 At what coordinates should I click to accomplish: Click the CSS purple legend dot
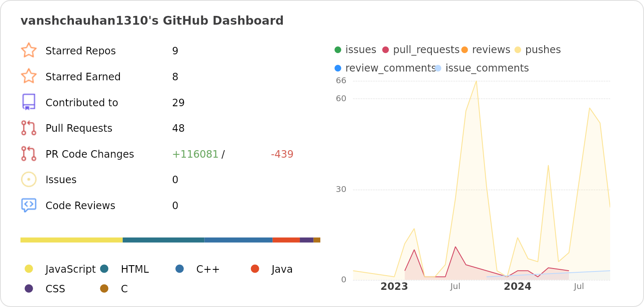click(29, 288)
